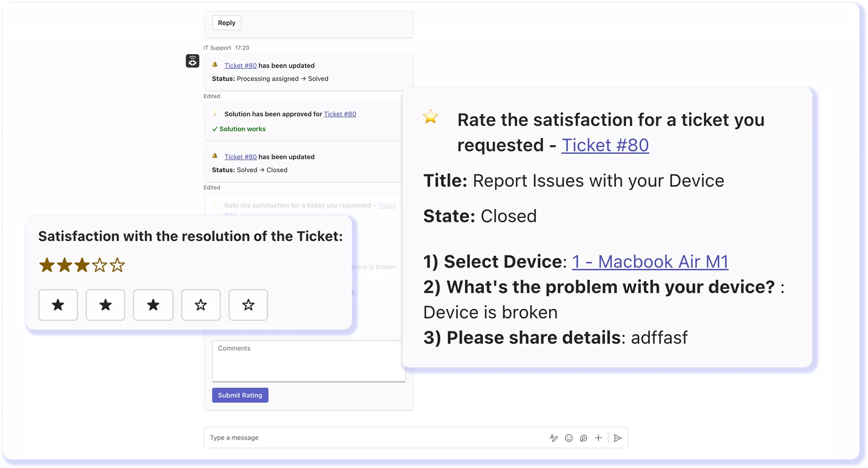
Task: Select the fourth star rating button
Action: [201, 305]
